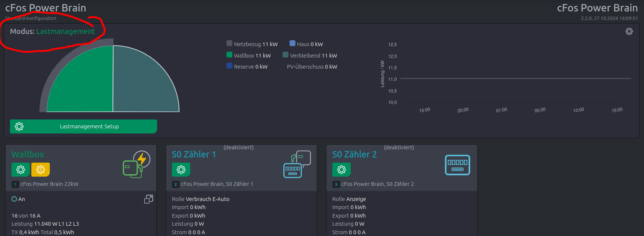Screen dimensions: 644x236
Task: Click device number 1 badge on Wallbox
Action: pos(15,184)
